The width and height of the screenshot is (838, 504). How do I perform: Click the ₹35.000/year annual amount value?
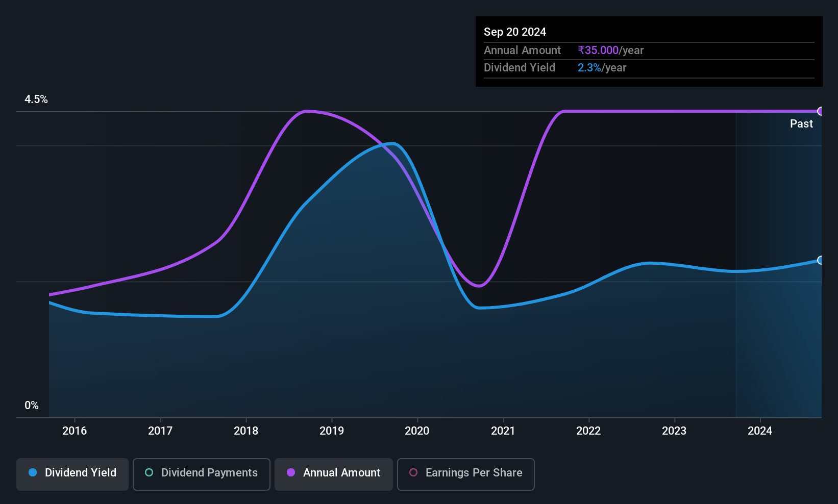coord(610,51)
